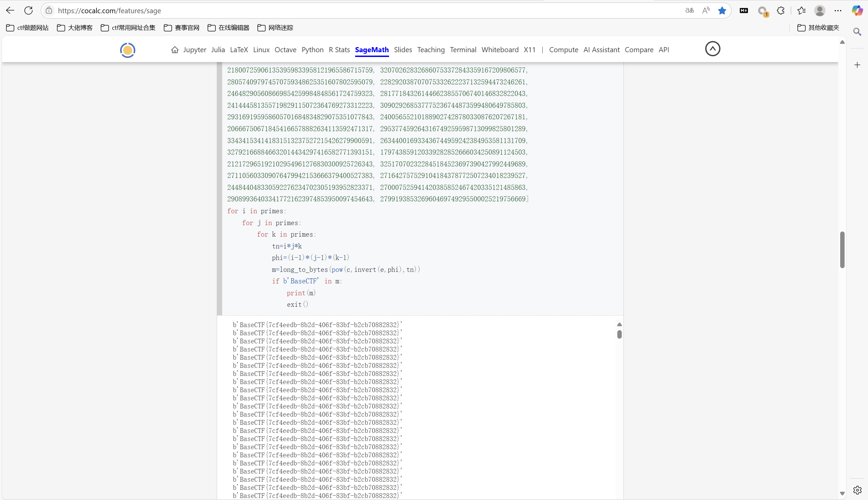Select the Julia nav item

(218, 50)
